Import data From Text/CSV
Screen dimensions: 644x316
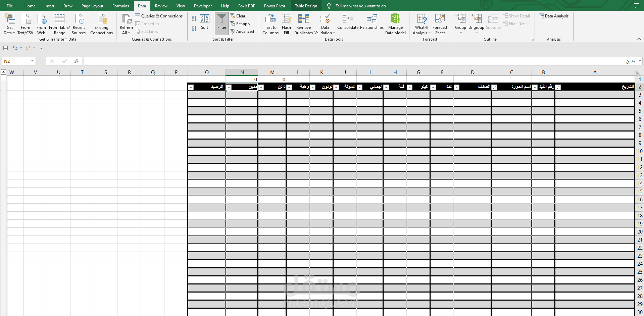coord(26,24)
